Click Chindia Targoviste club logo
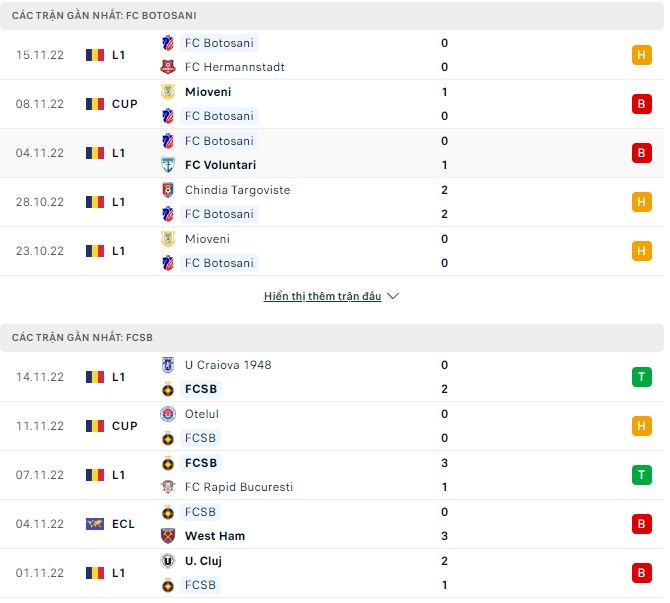The height and width of the screenshot is (603, 670). click(x=168, y=190)
